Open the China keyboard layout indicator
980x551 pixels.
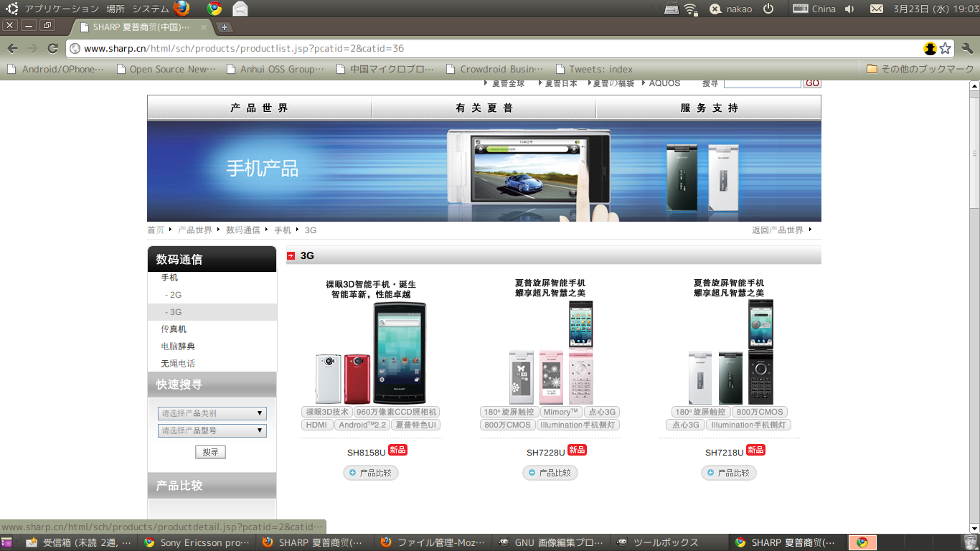click(x=814, y=9)
